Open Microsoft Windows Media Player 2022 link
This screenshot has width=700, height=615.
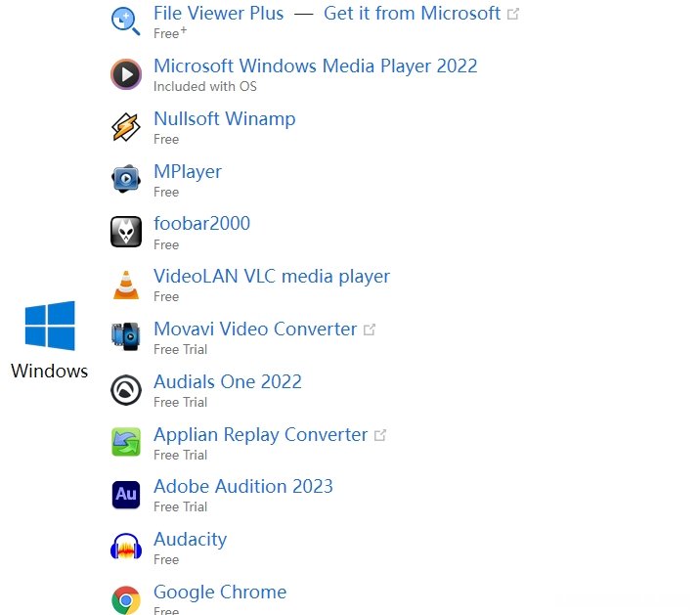tap(315, 66)
